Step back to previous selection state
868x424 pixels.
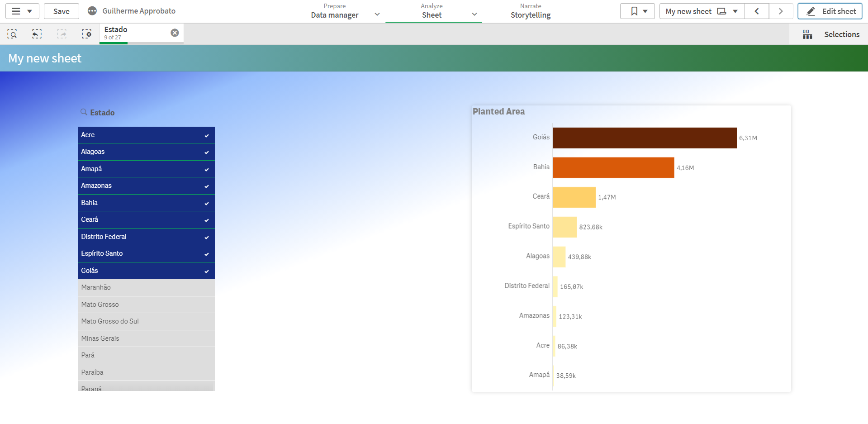[37, 33]
